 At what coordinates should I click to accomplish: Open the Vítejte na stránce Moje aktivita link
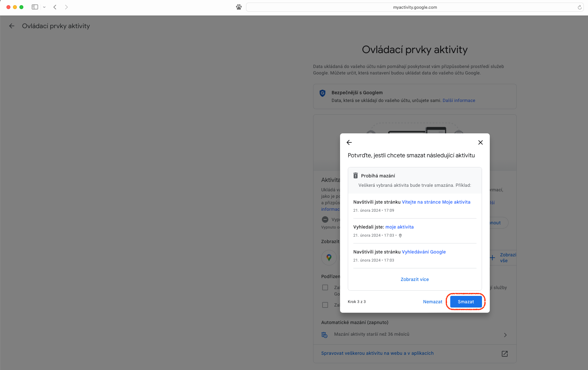(436, 202)
